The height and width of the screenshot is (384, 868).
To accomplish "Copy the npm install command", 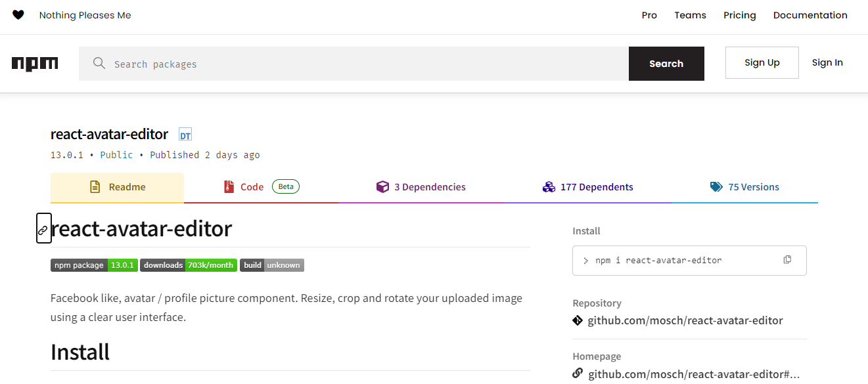I will tap(787, 260).
